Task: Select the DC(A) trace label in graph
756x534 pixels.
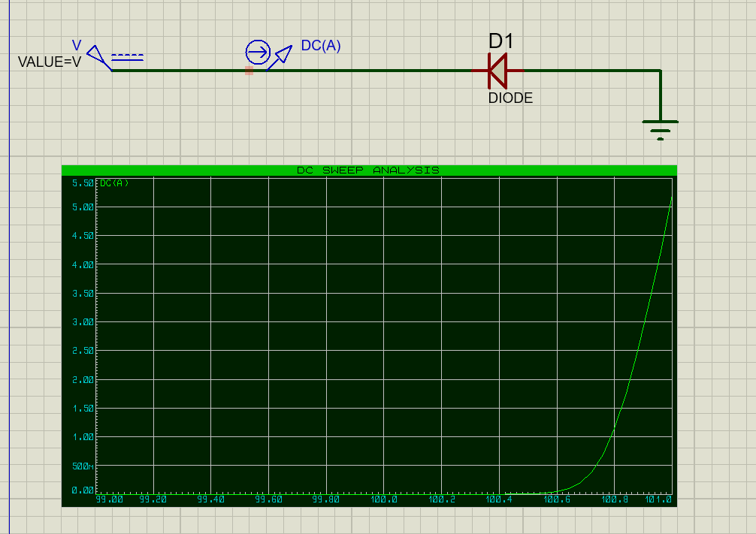Action: (x=114, y=183)
